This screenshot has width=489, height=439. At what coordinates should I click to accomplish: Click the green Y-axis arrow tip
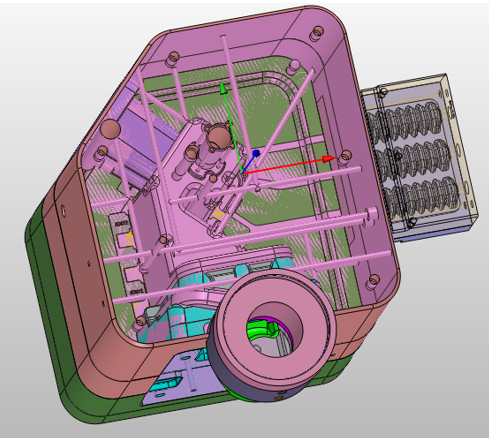[223, 87]
